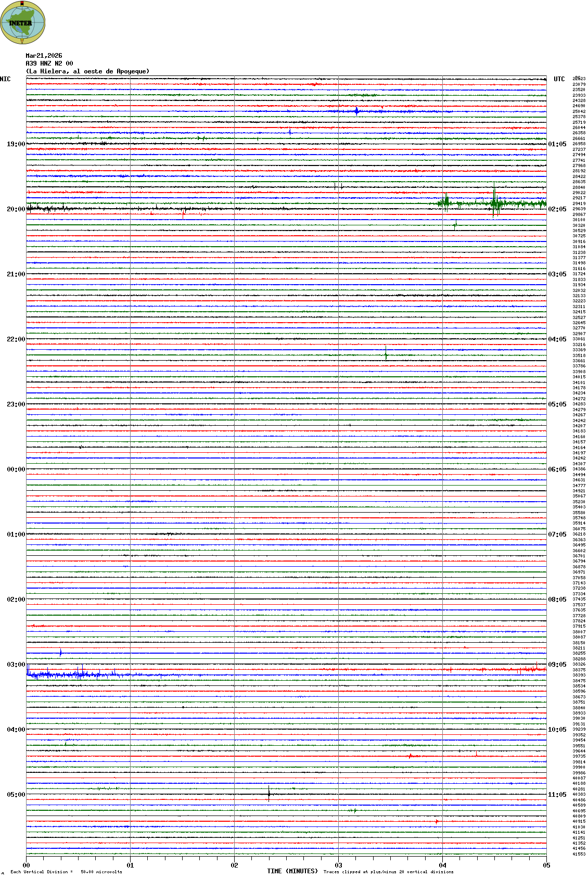Click the La Hielera station location text

(87, 71)
